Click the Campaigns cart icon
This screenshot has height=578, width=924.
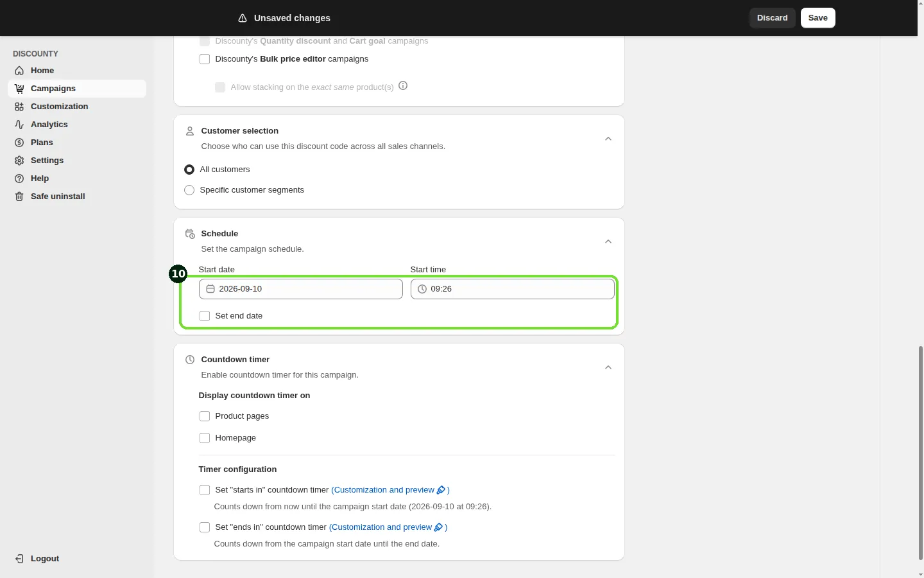pos(19,89)
